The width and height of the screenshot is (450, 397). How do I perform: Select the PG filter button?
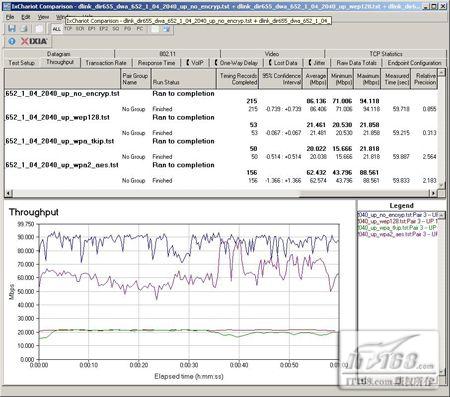[x=127, y=29]
